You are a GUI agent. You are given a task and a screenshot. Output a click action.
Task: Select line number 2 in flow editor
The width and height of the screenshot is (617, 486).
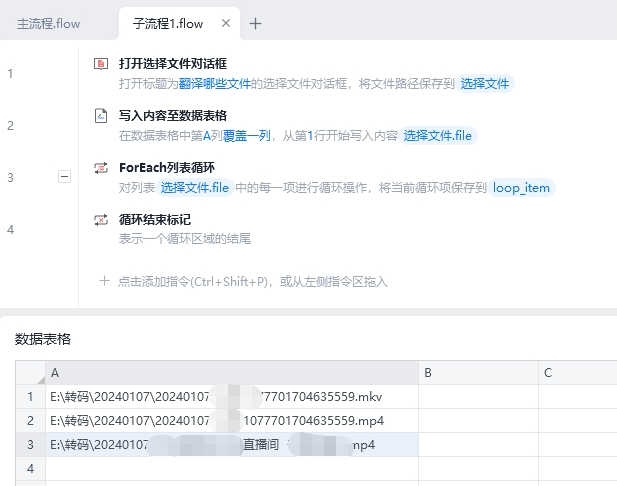coord(10,126)
